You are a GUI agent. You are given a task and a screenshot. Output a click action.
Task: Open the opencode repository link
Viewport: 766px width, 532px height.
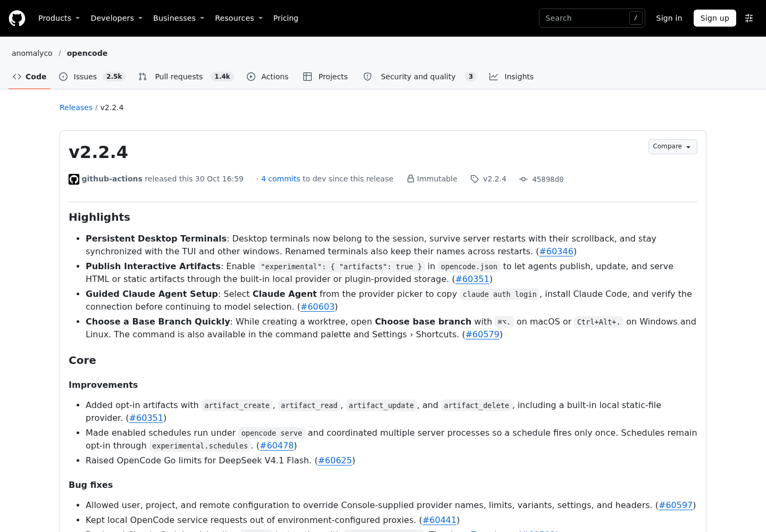pyautogui.click(x=87, y=53)
